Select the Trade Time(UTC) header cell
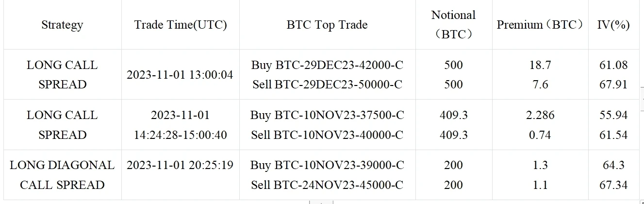Viewport: 644px width, 204px height. click(181, 25)
